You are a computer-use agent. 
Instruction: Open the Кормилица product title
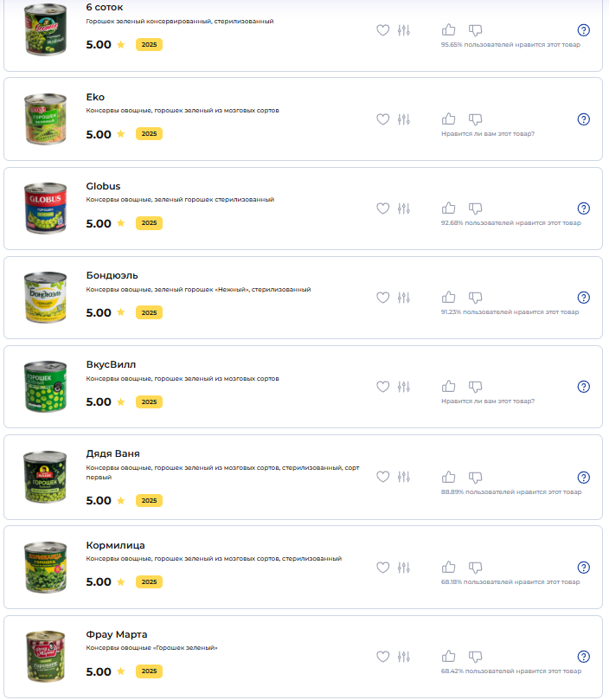115,545
